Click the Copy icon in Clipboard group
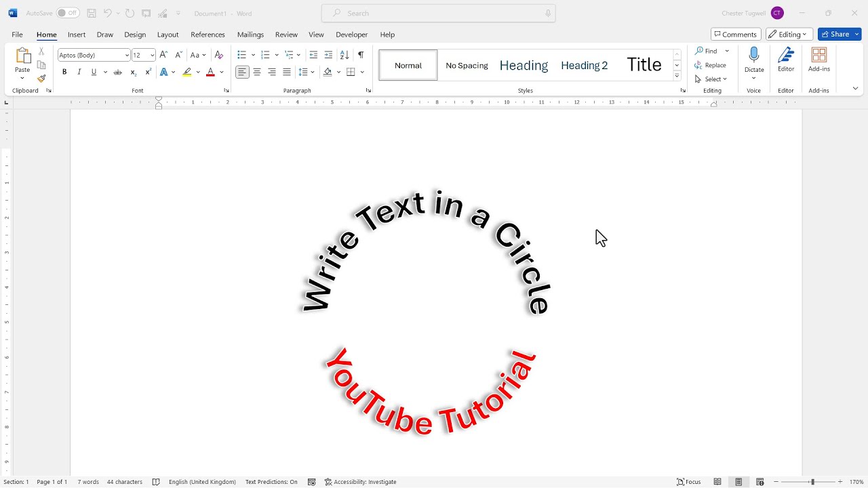The height and width of the screenshot is (488, 868). click(41, 65)
